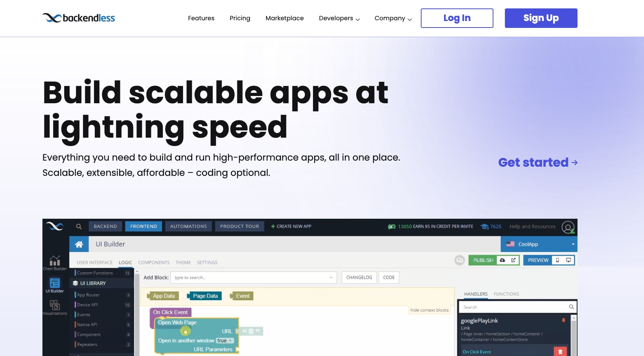Start the PRODUCT TOUR

[x=240, y=226]
